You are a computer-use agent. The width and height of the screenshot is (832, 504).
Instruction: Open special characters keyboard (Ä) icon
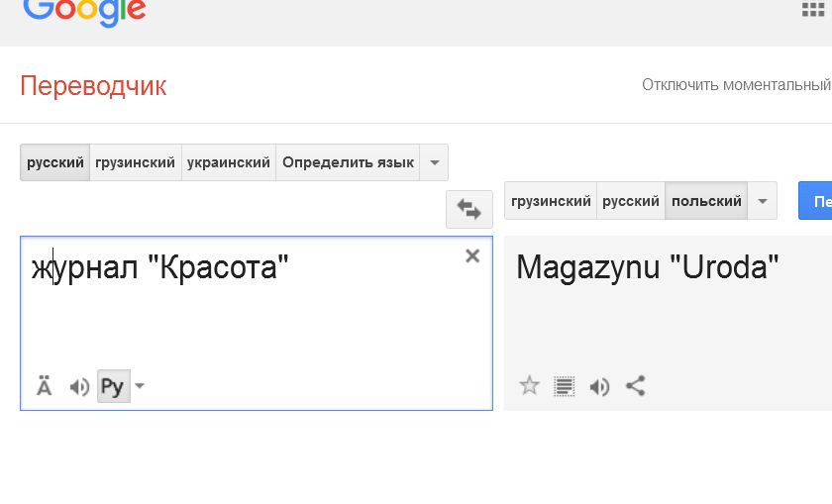[45, 386]
